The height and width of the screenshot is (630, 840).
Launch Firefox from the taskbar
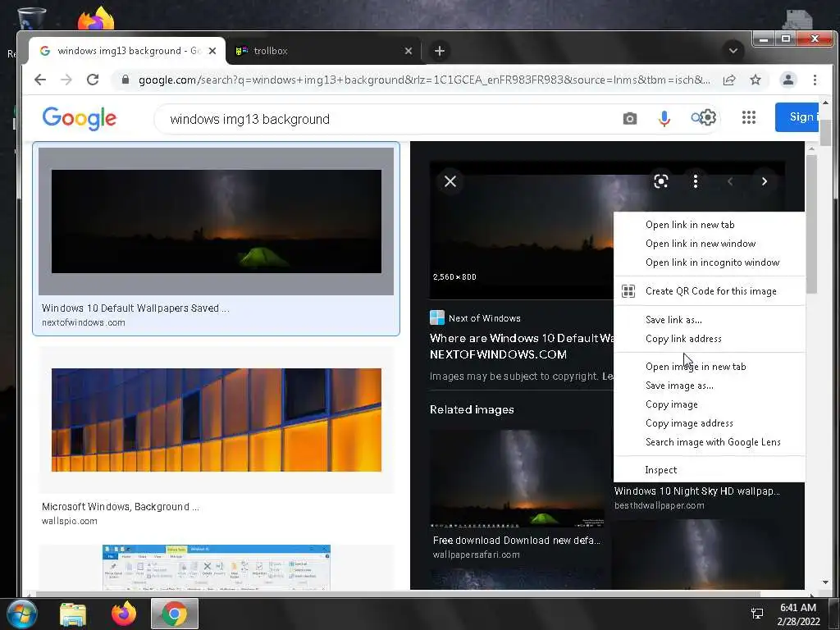(x=124, y=614)
